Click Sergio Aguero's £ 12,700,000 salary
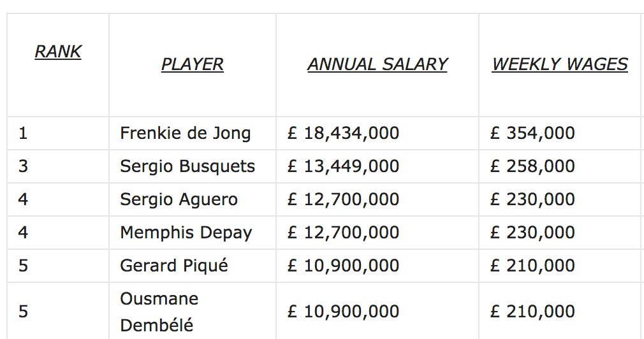The height and width of the screenshot is (339, 644). [343, 199]
